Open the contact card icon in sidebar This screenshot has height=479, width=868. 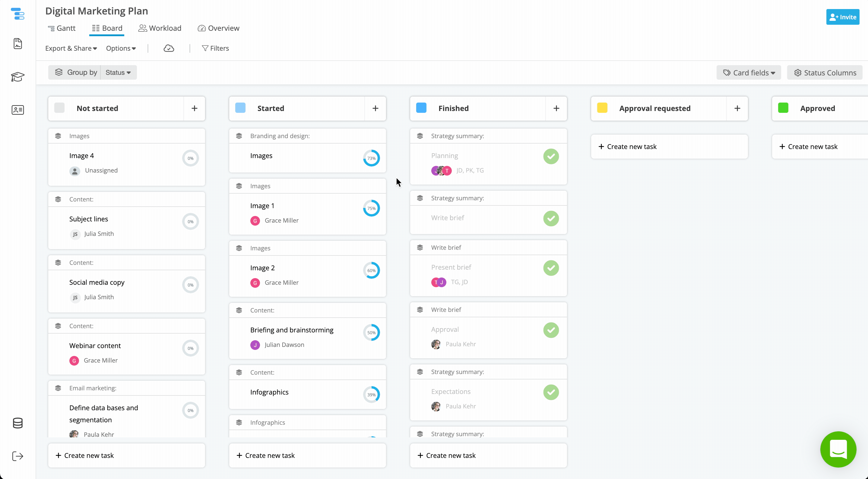[x=17, y=110]
